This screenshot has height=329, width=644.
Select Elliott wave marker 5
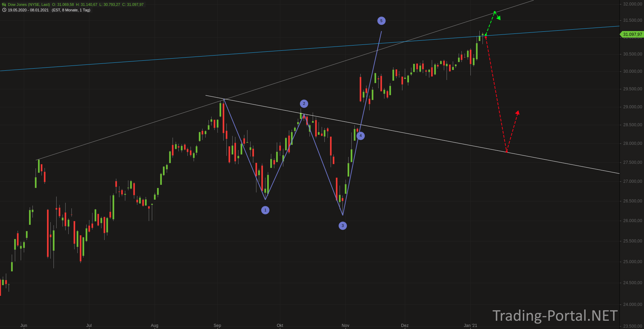click(x=381, y=21)
